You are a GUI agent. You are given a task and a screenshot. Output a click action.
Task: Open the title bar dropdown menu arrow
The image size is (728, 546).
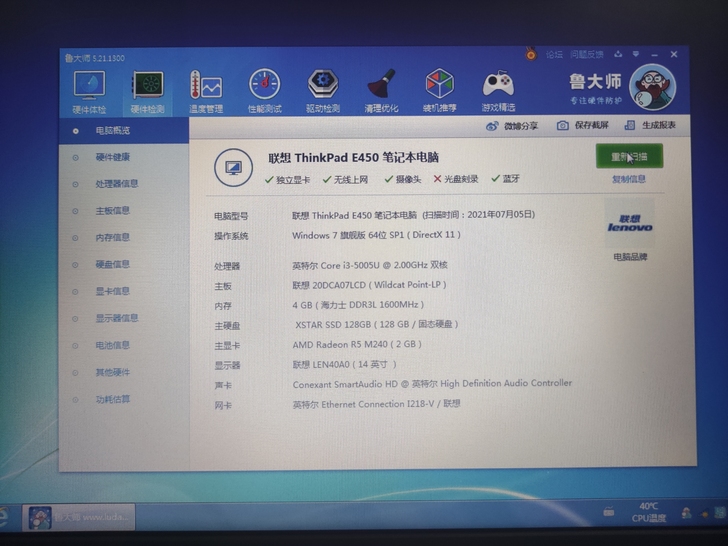(636, 54)
